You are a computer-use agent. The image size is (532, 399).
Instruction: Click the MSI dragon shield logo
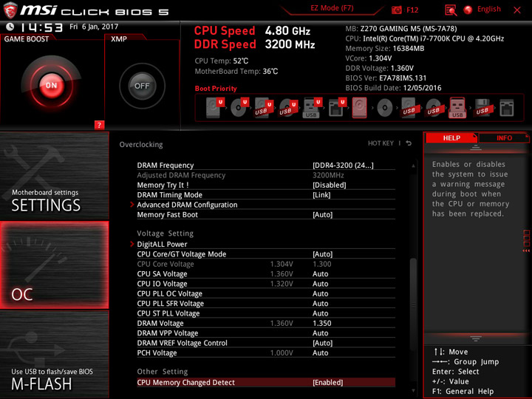(x=10, y=10)
